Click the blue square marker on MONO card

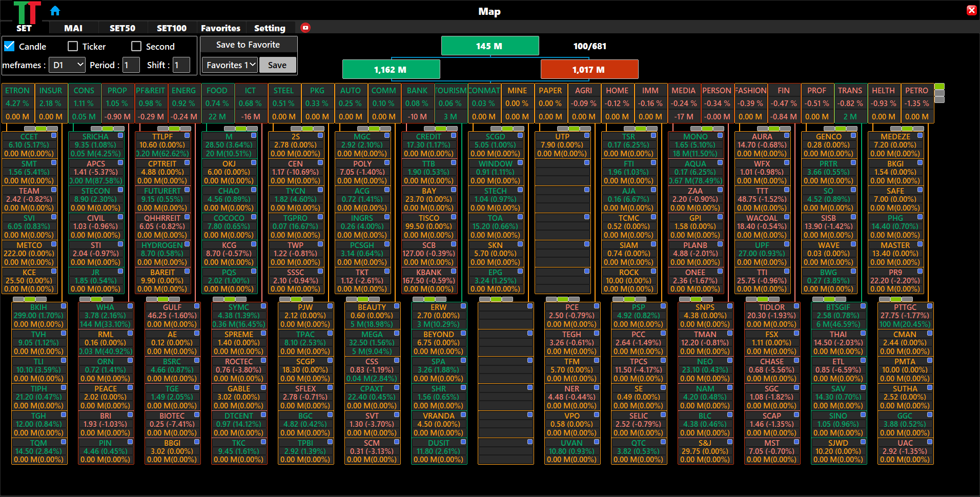pos(720,136)
